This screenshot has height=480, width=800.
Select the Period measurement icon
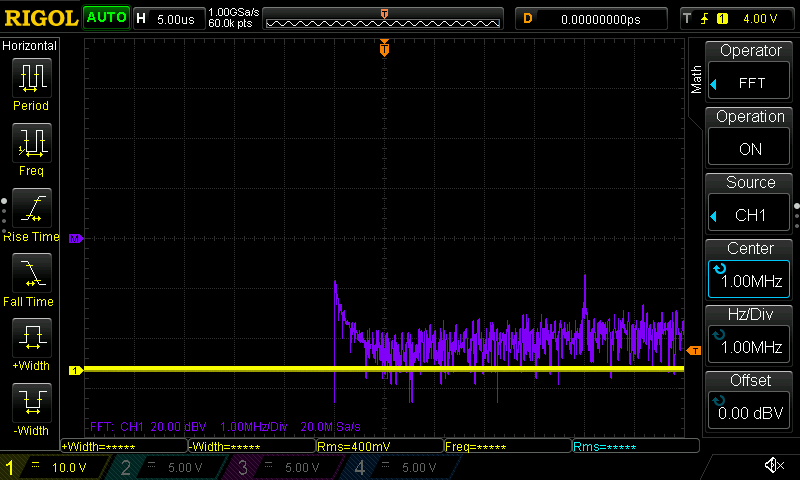(31, 78)
